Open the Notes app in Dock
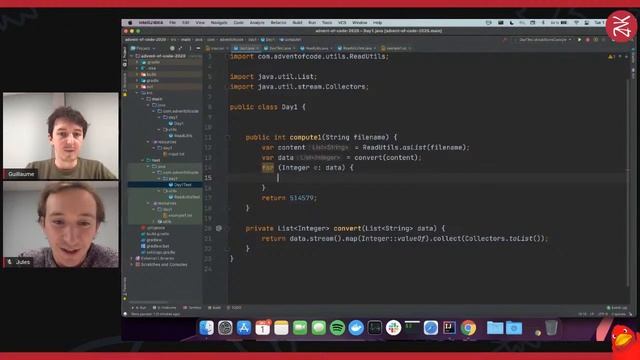The image size is (640, 360). pyautogui.click(x=281, y=328)
